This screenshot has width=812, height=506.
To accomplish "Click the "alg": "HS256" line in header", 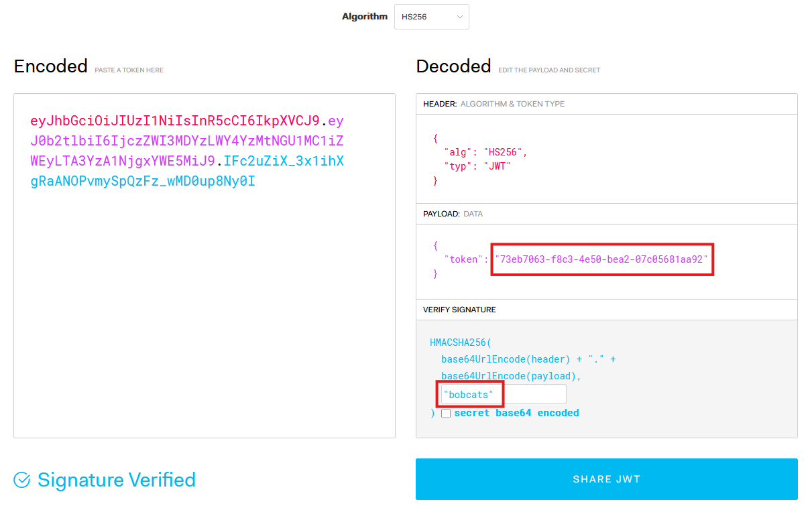I will 485,152.
